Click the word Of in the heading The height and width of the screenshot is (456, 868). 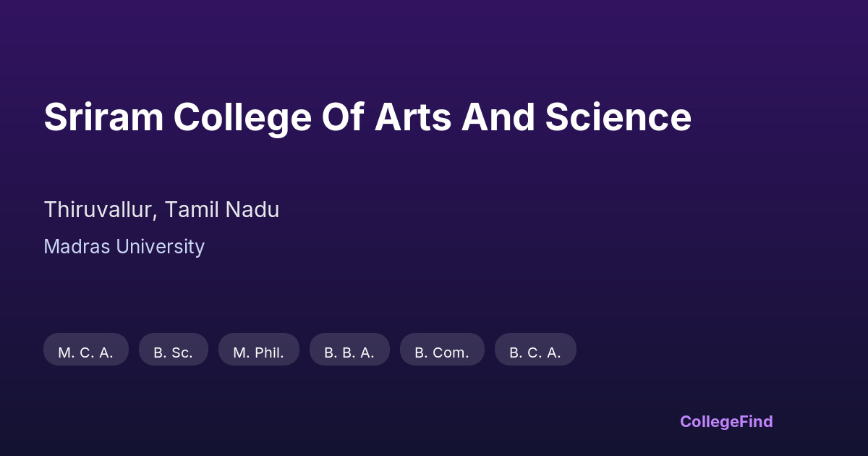coord(343,117)
